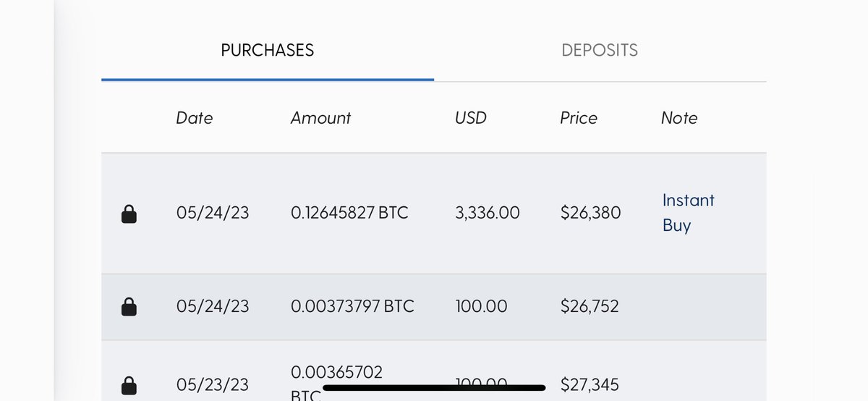
Task: Select price $26,752
Action: pyautogui.click(x=590, y=306)
